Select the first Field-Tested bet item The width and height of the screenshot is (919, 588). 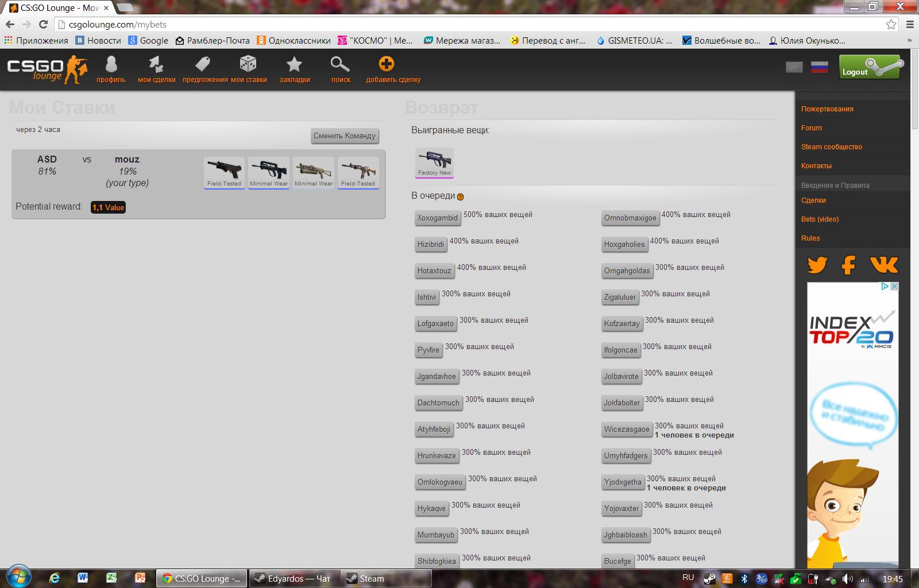[224, 172]
